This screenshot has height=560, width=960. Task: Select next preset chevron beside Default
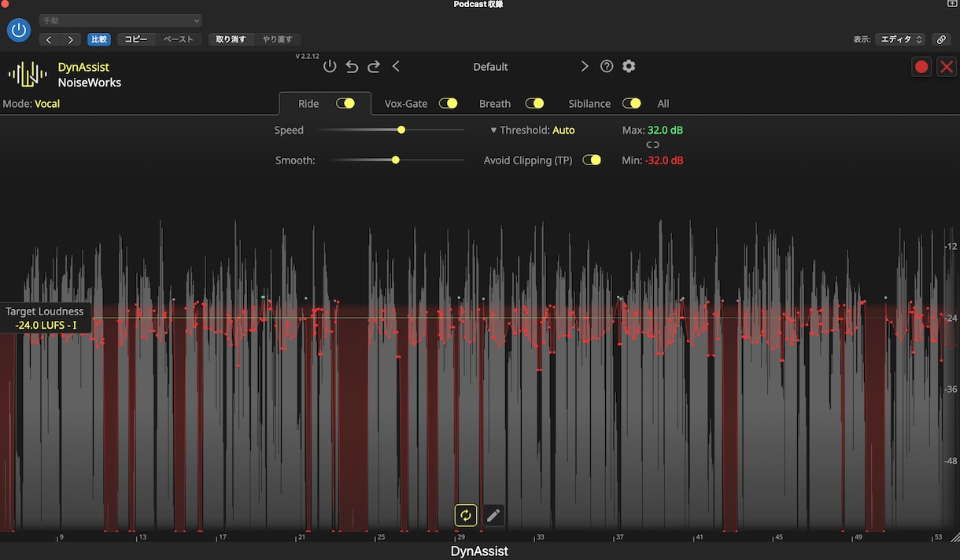coord(585,66)
